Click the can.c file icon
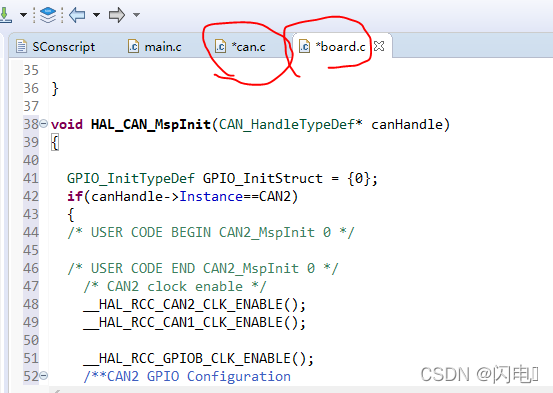 pyautogui.click(x=220, y=47)
